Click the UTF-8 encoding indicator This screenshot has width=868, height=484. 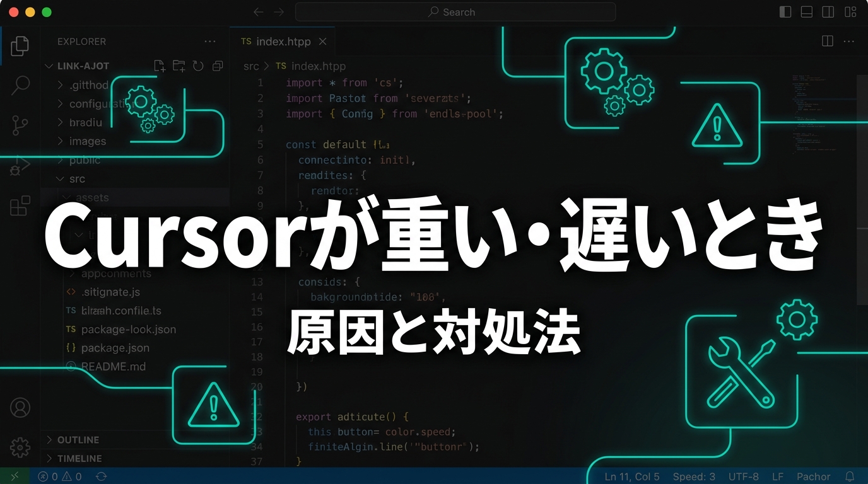click(743, 476)
